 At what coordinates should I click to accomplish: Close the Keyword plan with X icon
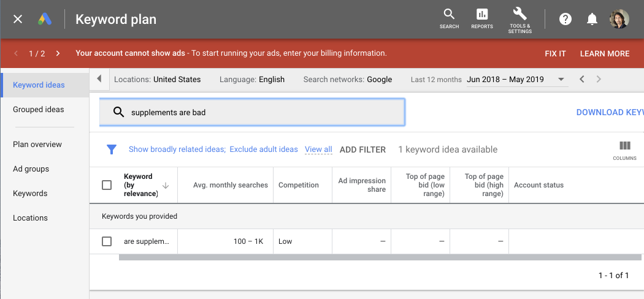[x=18, y=19]
